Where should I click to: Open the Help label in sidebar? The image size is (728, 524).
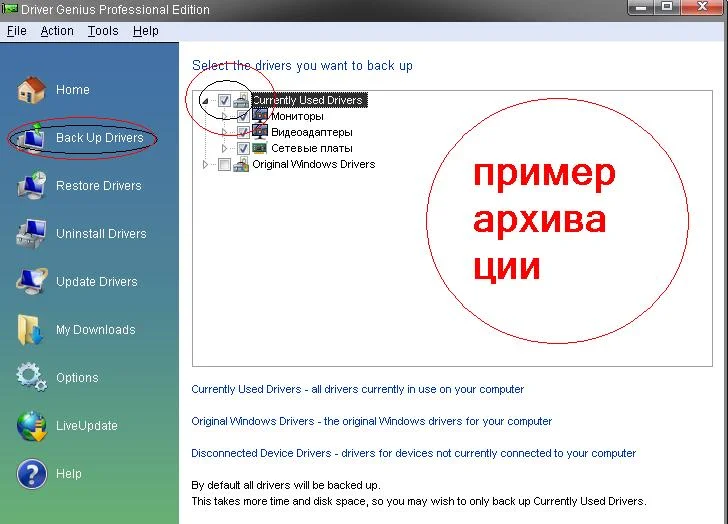pos(69,473)
